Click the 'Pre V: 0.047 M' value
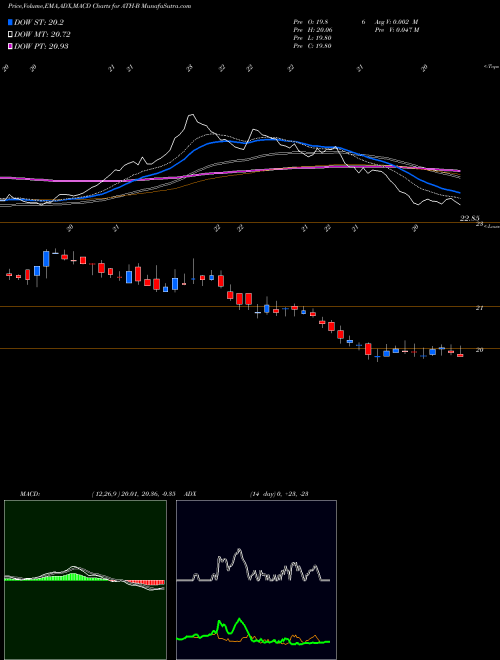The width and height of the screenshot is (500, 660). tap(395, 30)
